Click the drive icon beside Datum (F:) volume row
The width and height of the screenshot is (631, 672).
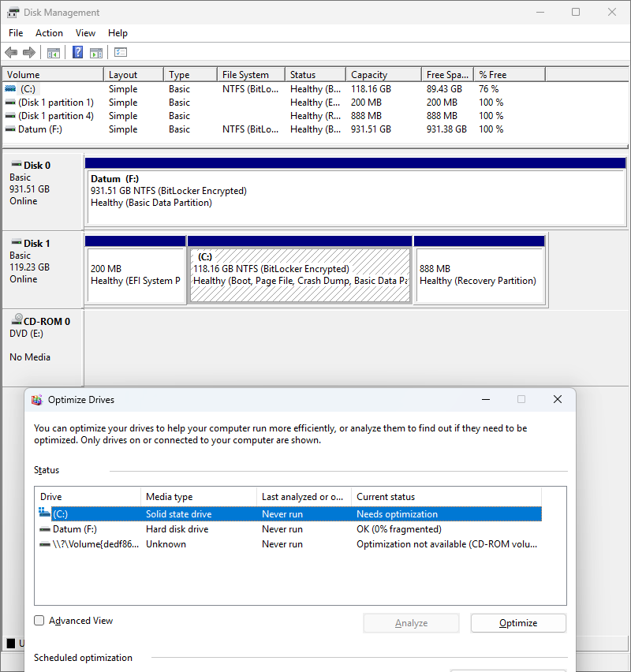[10, 129]
